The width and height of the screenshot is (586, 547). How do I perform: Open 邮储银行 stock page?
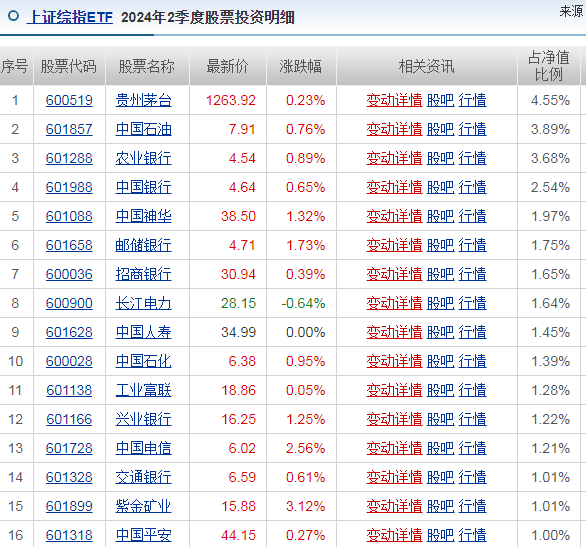pos(144,245)
